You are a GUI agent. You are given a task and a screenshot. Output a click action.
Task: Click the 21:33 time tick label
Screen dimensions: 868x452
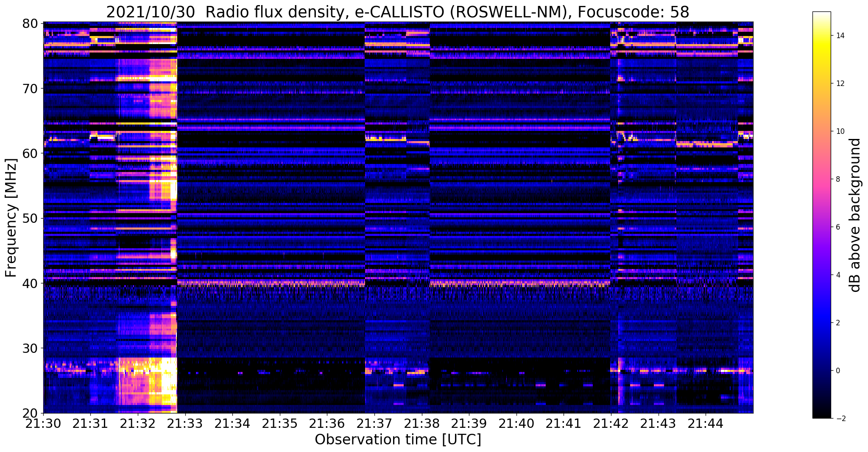(185, 423)
